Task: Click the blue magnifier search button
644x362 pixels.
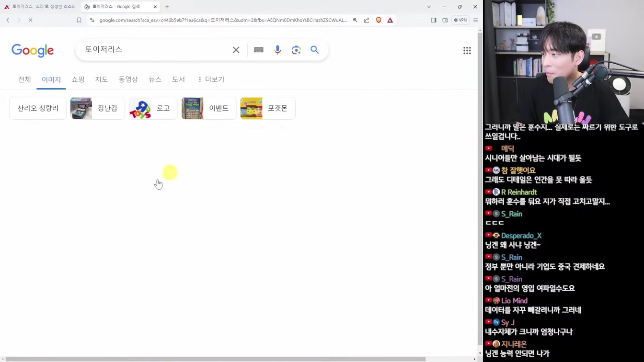Action: [314, 50]
